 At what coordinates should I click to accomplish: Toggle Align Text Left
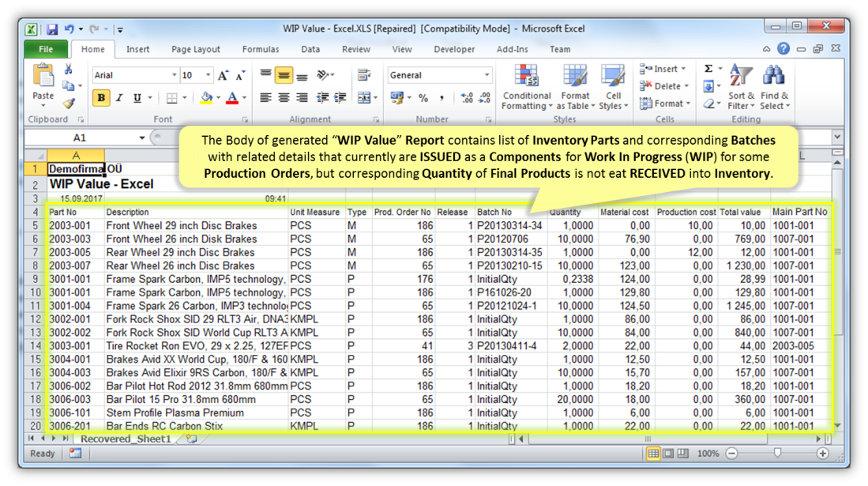point(265,98)
